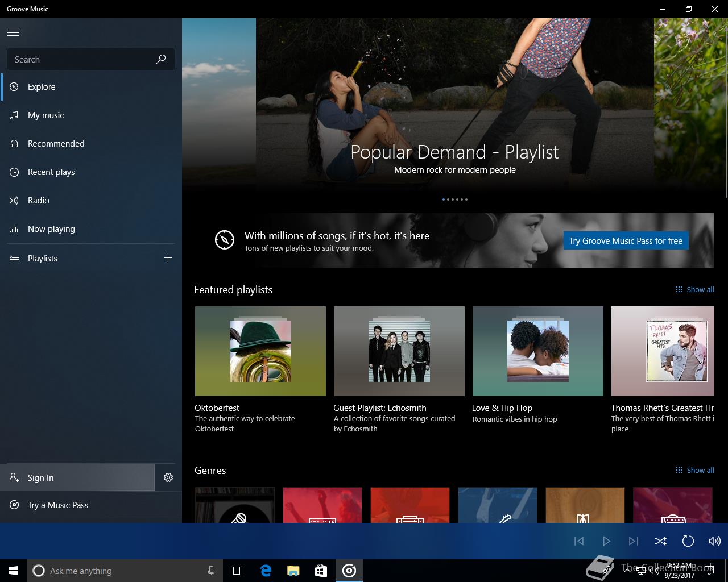Viewport: 728px width, 582px height.
Task: Open Task View on taskbar
Action: coord(237,571)
